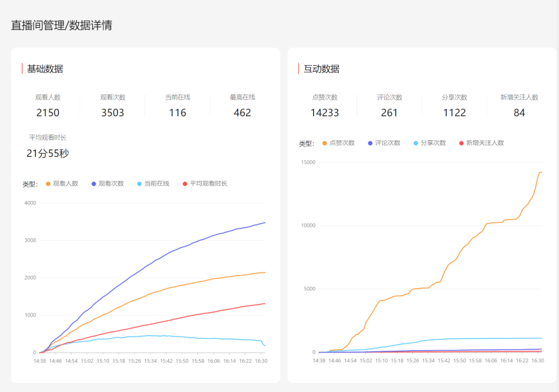Select the 观看人数 value 2150
Image resolution: width=559 pixels, height=392 pixels.
pyautogui.click(x=48, y=113)
